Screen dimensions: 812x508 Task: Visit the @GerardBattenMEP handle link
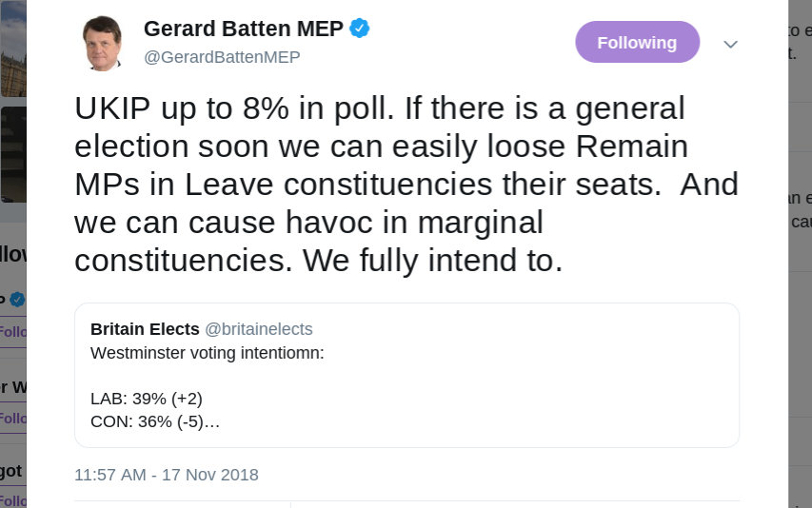click(x=222, y=57)
